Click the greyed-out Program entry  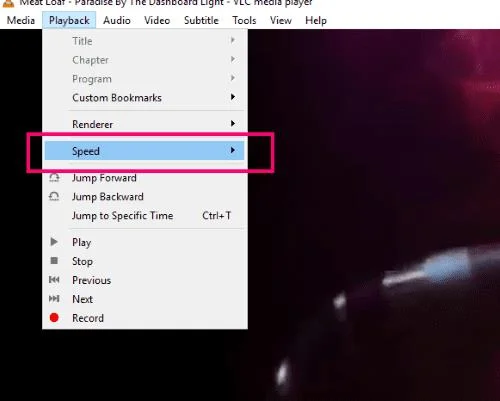click(x=145, y=79)
